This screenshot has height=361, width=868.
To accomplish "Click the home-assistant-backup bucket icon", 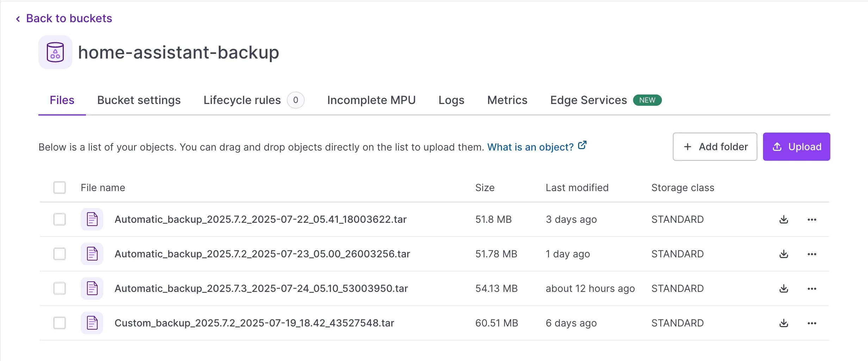I will point(55,52).
